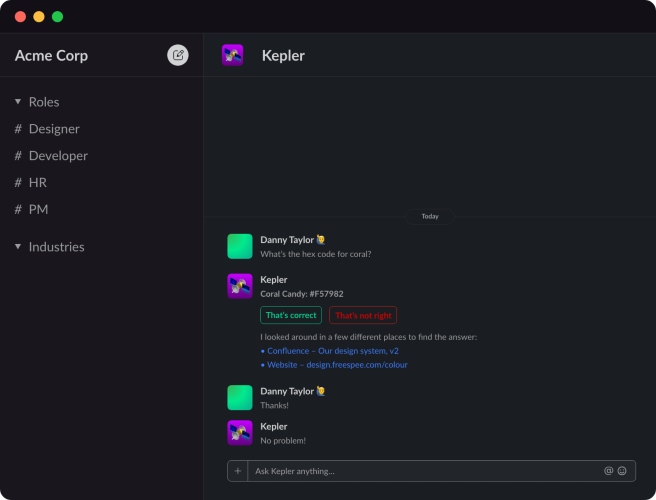Click the 'What's the hex code for coral?' message
The height and width of the screenshot is (500, 656).
point(315,254)
